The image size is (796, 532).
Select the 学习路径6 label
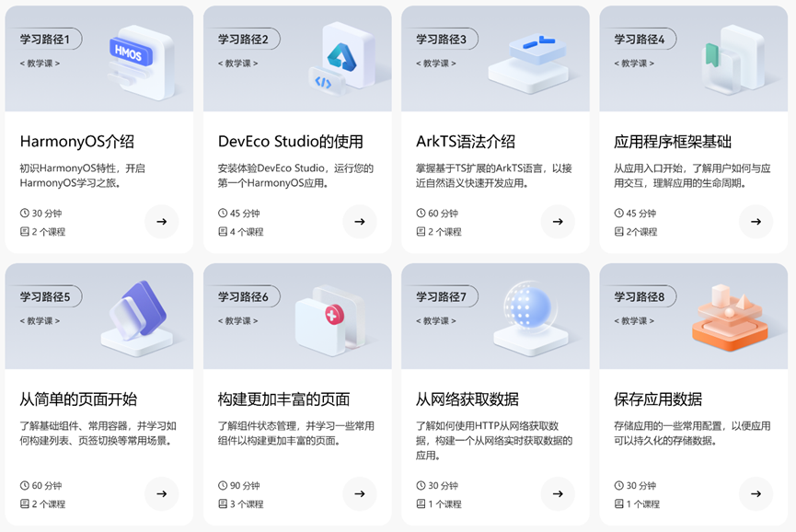pos(243,296)
